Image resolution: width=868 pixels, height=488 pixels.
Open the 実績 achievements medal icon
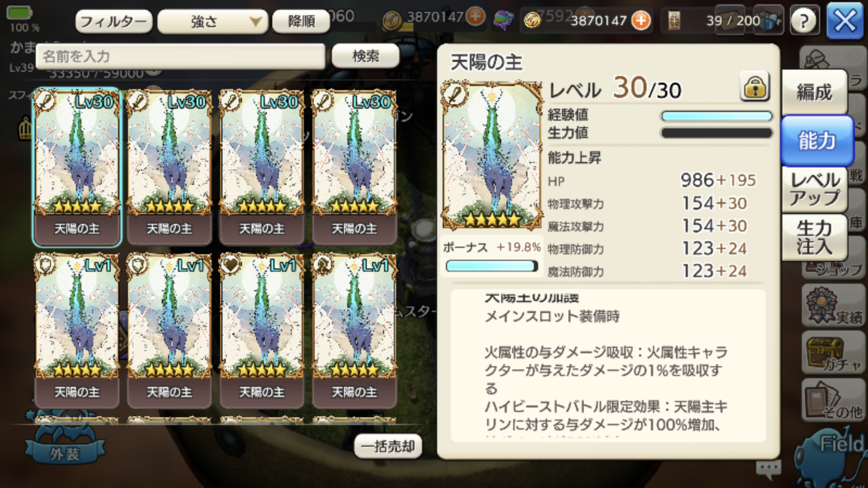pyautogui.click(x=833, y=305)
